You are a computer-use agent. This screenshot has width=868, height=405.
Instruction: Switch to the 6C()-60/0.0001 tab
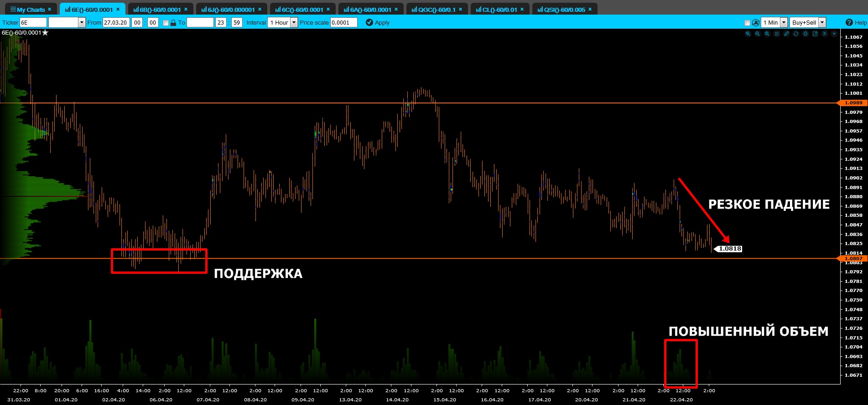pyautogui.click(x=302, y=10)
